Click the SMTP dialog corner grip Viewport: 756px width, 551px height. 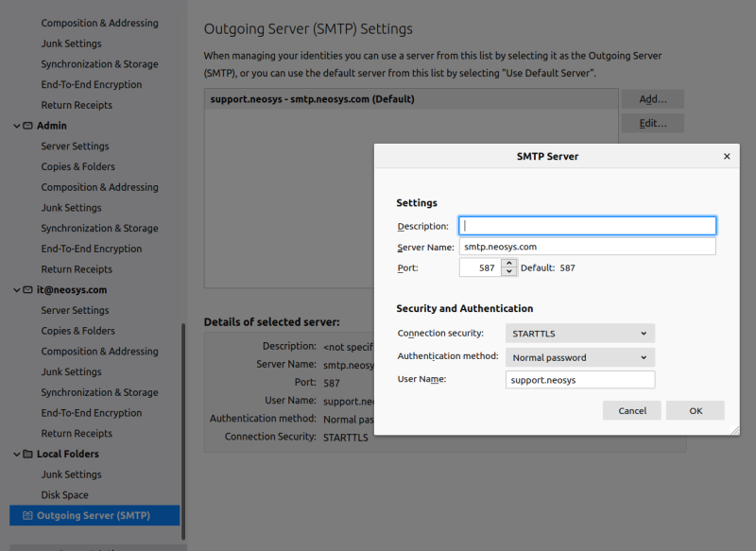click(x=735, y=430)
